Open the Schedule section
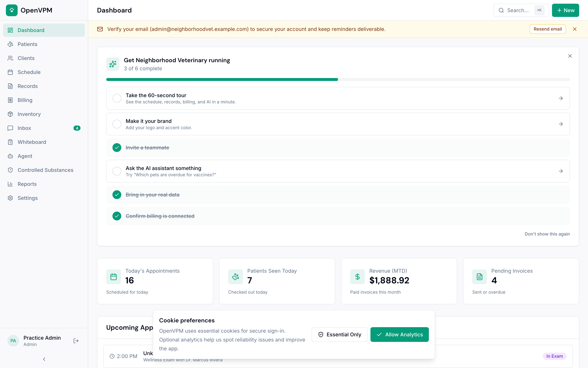The width and height of the screenshot is (588, 368). pos(44,72)
